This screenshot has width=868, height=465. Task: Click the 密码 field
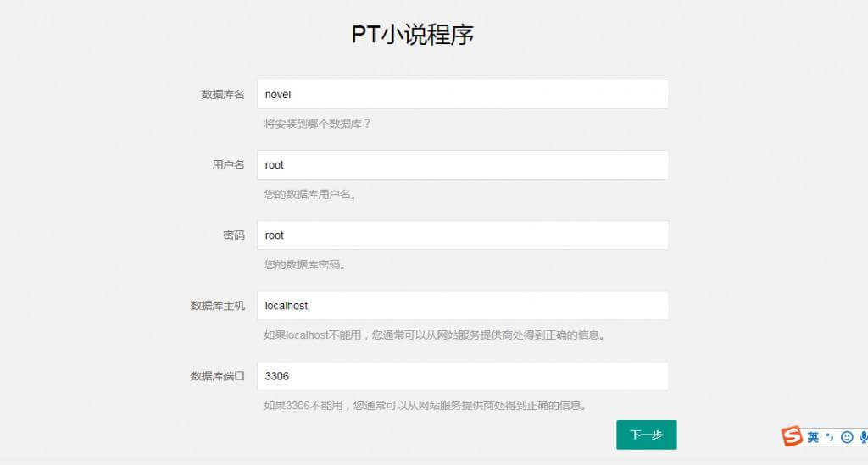coord(462,235)
